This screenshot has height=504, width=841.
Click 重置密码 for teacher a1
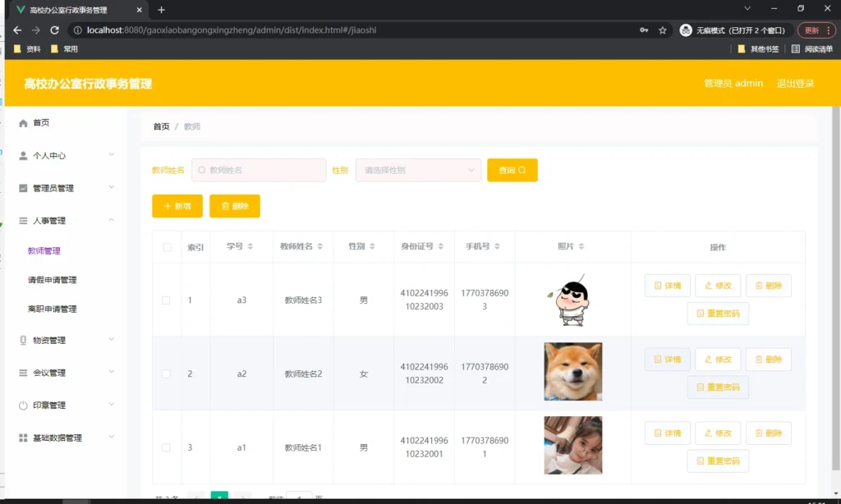click(x=718, y=460)
